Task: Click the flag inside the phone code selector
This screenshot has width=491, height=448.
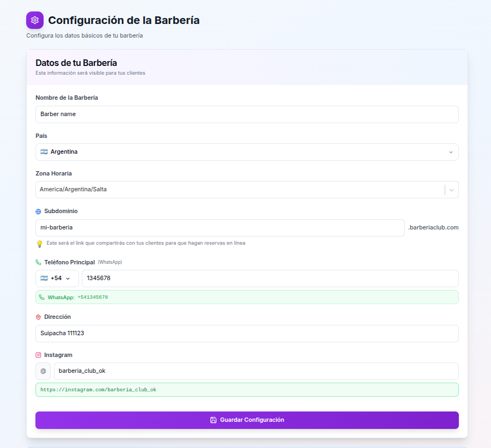Action: [45, 278]
